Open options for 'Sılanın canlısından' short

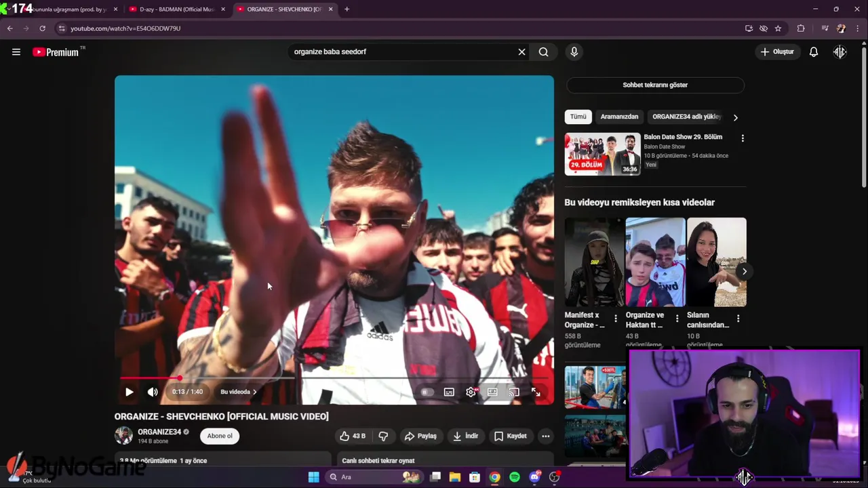[738, 319]
